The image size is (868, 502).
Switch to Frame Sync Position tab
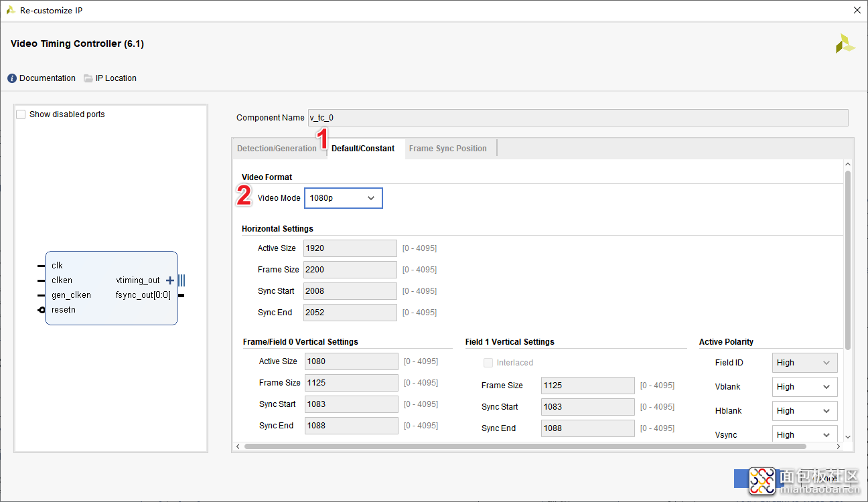(x=448, y=149)
